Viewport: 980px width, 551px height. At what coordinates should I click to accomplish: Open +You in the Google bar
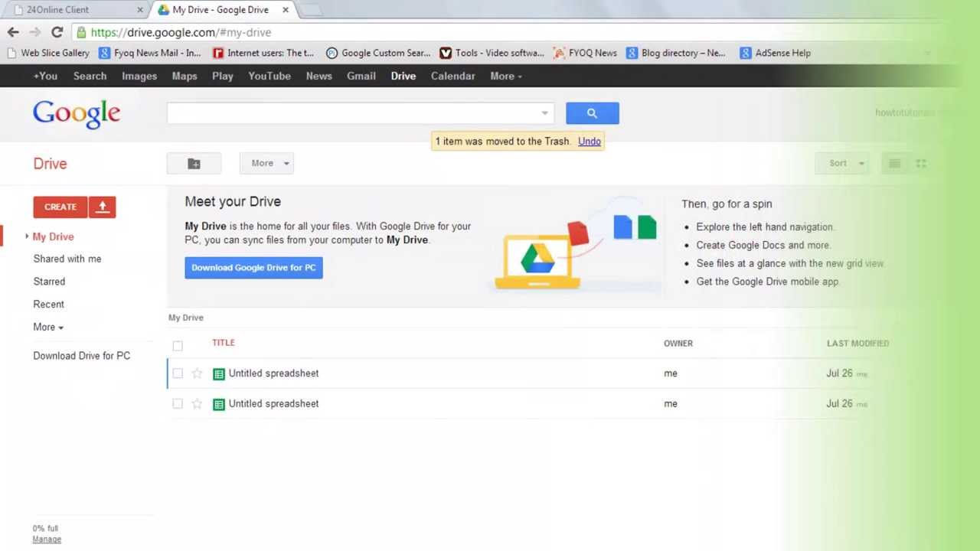45,76
